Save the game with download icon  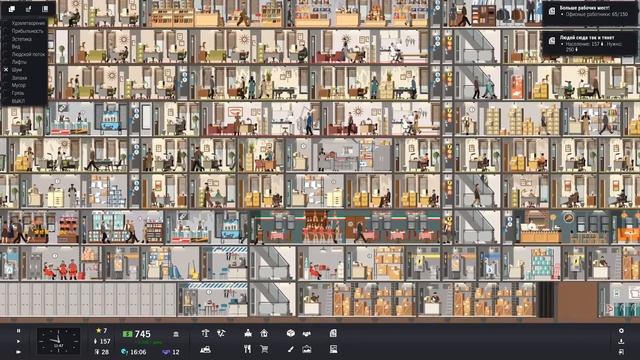[x=621, y=341]
